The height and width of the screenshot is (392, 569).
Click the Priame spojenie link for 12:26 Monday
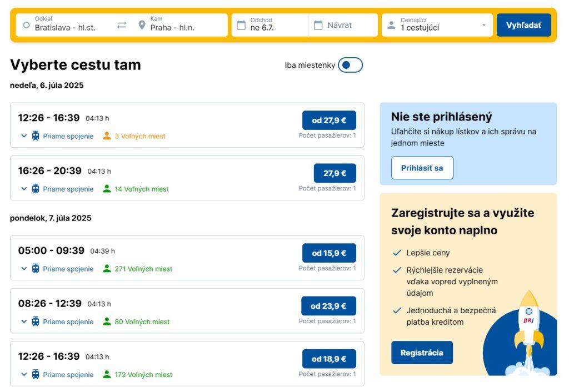tap(68, 375)
